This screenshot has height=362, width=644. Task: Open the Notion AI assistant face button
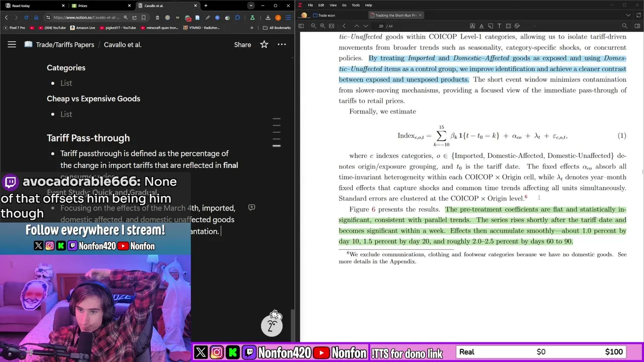[x=272, y=325]
